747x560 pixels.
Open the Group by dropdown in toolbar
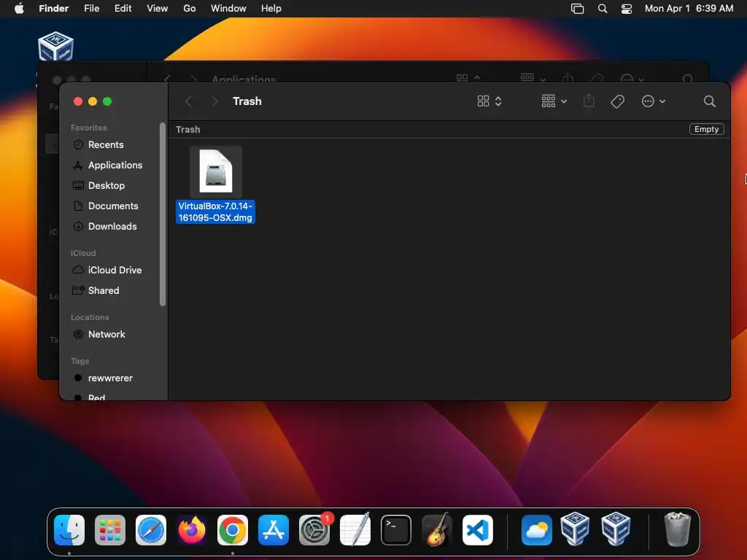click(x=554, y=101)
